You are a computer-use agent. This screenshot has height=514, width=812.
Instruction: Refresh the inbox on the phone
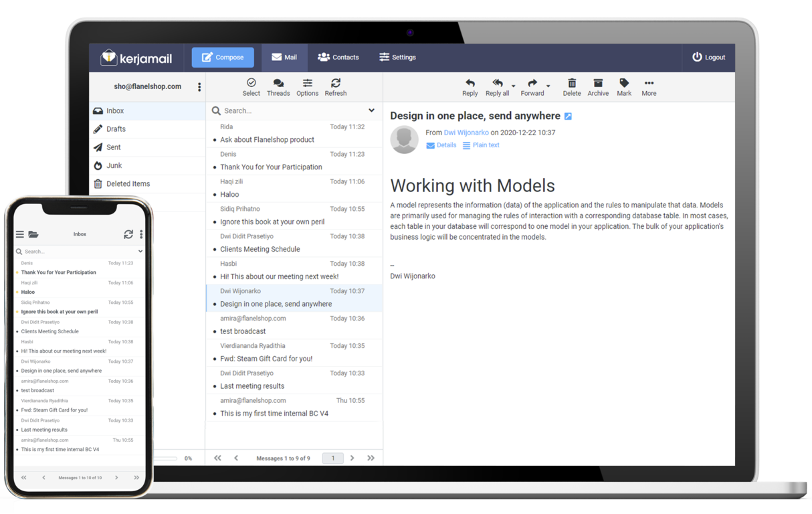pos(128,234)
